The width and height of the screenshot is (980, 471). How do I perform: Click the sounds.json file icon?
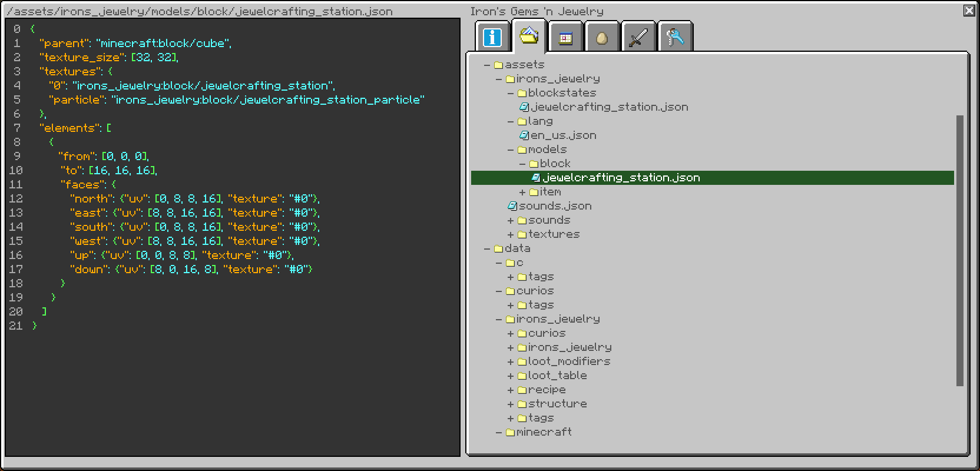click(512, 206)
